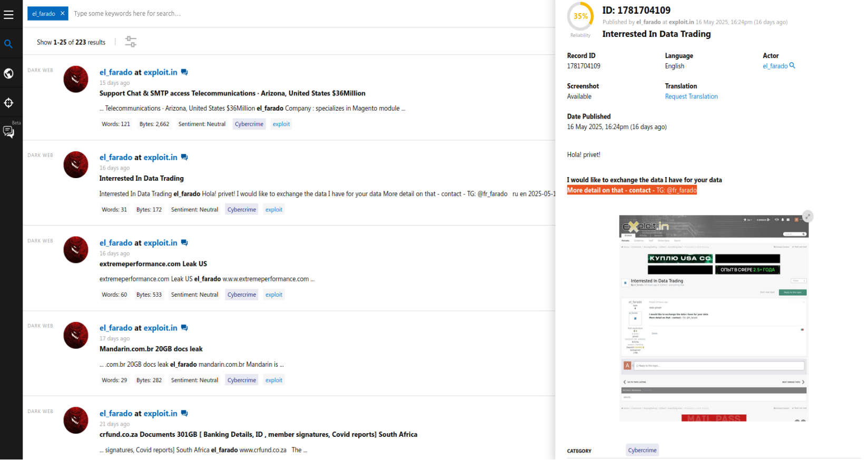This screenshot has width=868, height=460.
Task: Click Cybercrime tag on extremeperformance.com result
Action: click(x=242, y=295)
